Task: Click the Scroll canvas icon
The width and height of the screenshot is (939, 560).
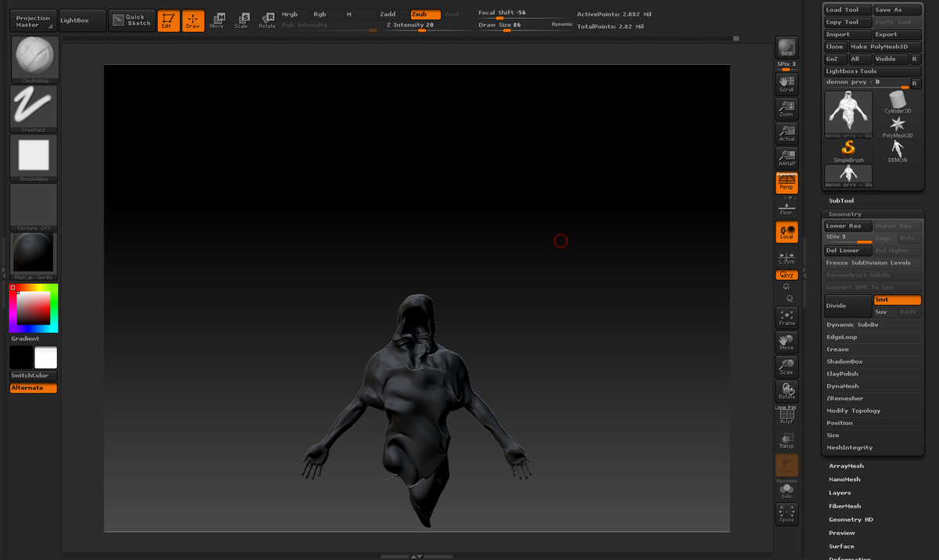Action: [786, 83]
